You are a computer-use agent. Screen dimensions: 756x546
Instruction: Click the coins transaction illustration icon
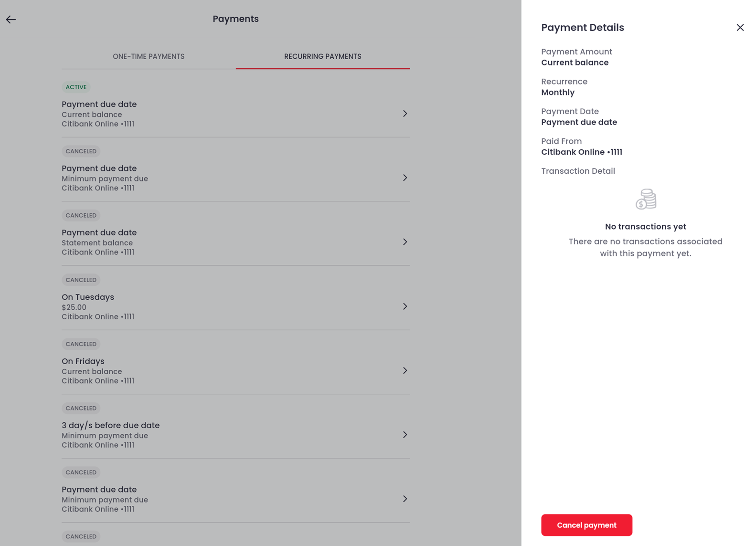pos(645,199)
